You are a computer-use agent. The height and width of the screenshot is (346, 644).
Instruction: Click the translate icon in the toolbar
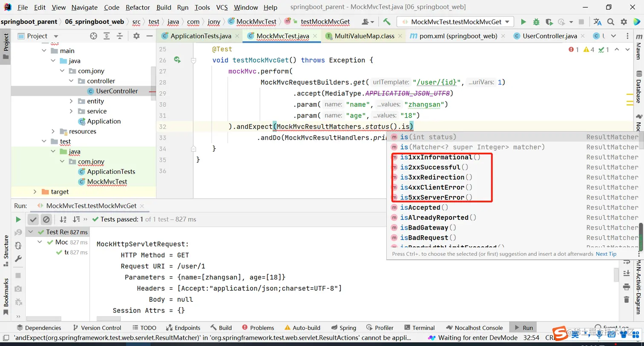(x=598, y=22)
